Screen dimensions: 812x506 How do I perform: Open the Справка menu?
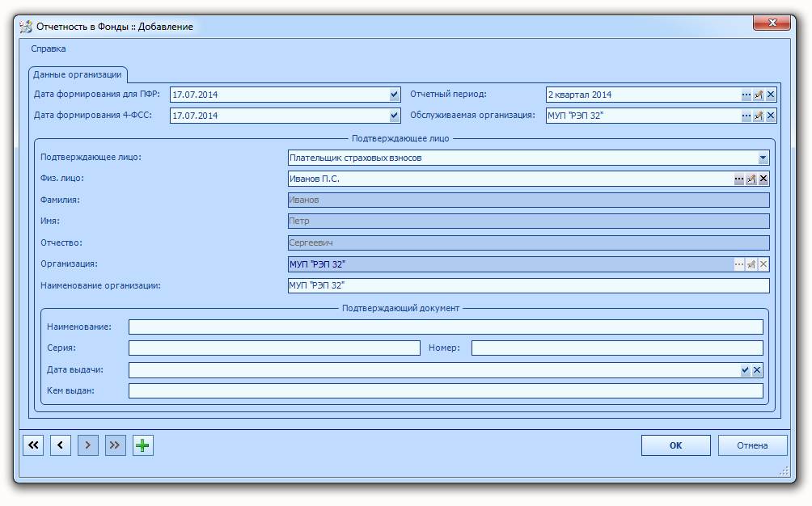pos(49,48)
